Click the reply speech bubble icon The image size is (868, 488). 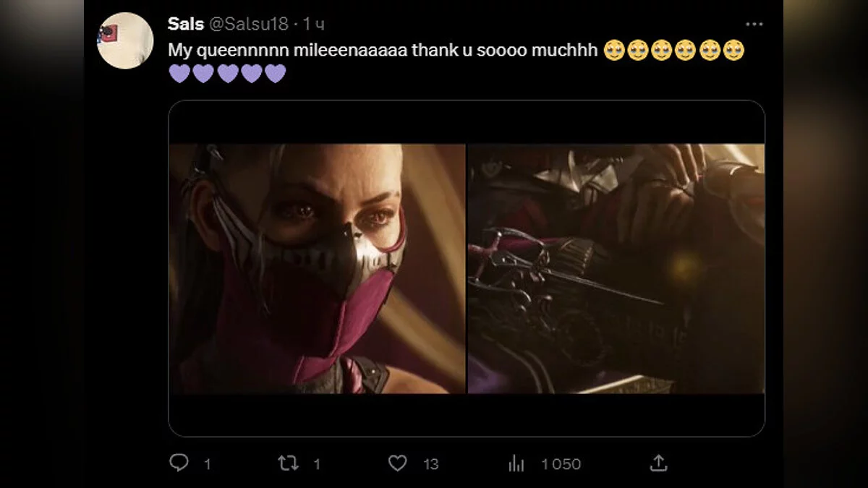coord(179,463)
